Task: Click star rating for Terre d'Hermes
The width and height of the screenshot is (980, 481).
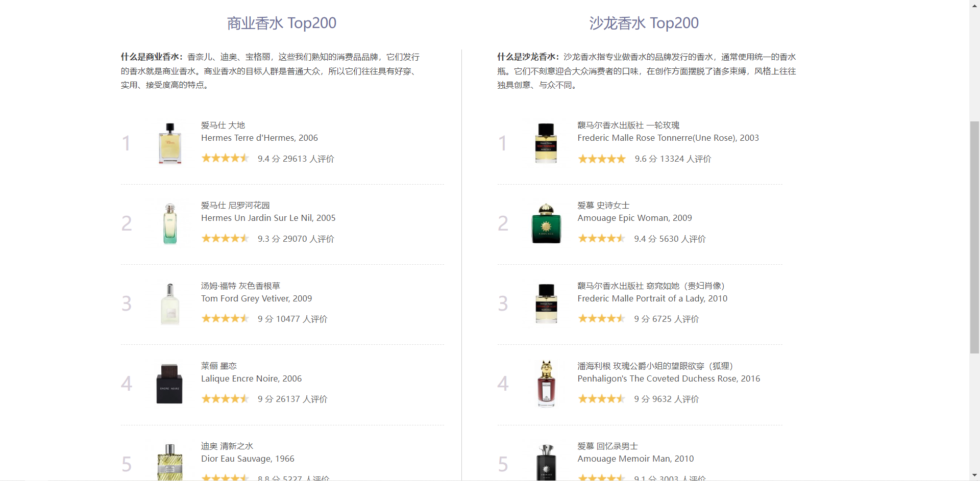Action: 225,159
